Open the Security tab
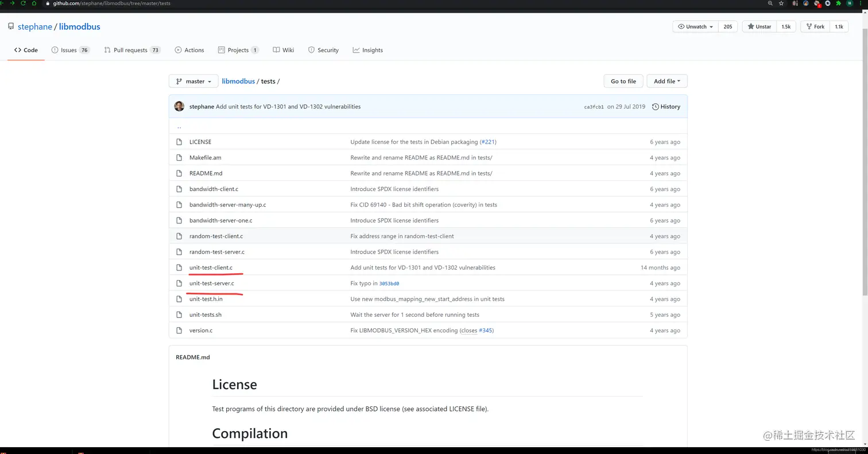868x454 pixels. coord(323,50)
